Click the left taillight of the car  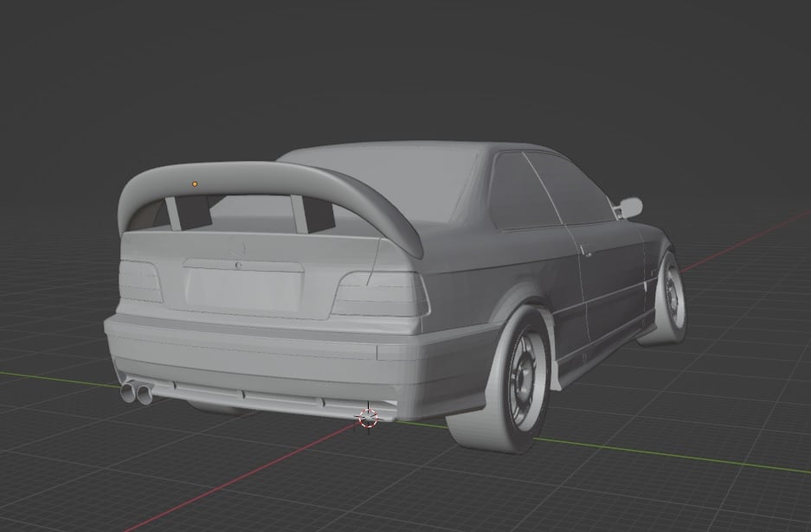139,282
